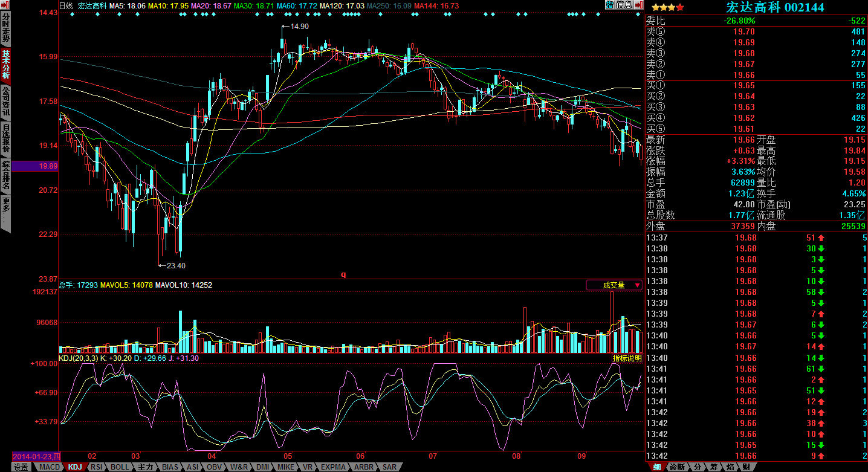Select the KDJ indicator tab
Screen dimensions: 868x472
75,467
